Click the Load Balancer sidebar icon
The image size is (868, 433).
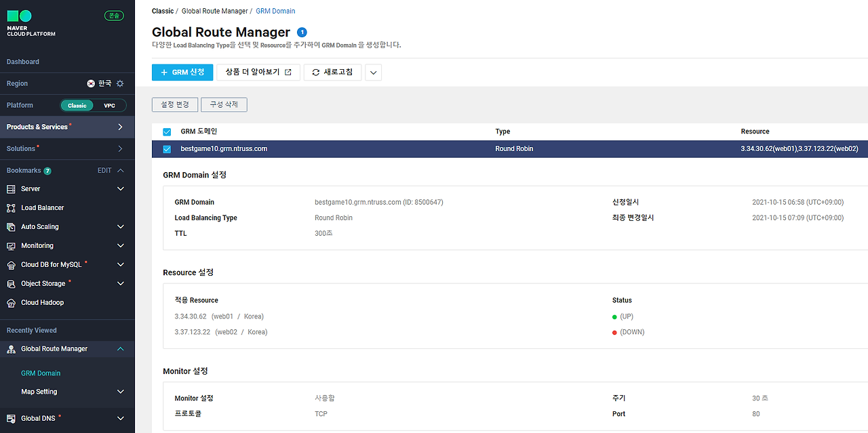click(x=11, y=208)
